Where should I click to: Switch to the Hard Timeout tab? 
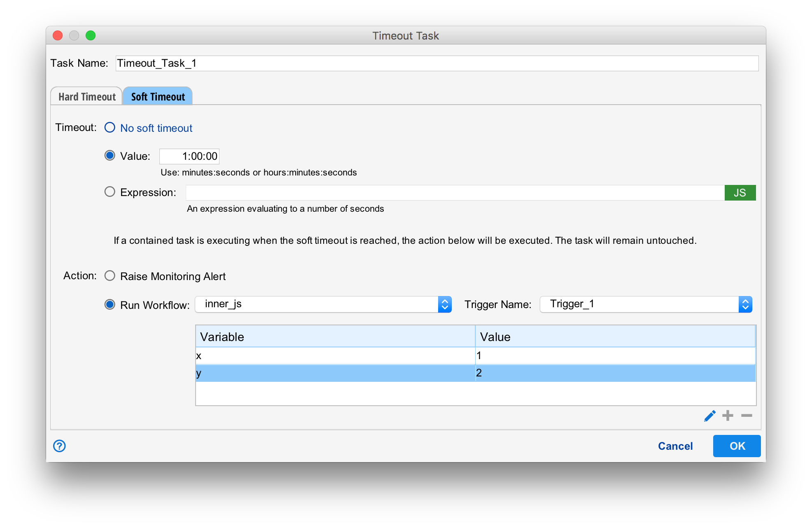coord(87,97)
